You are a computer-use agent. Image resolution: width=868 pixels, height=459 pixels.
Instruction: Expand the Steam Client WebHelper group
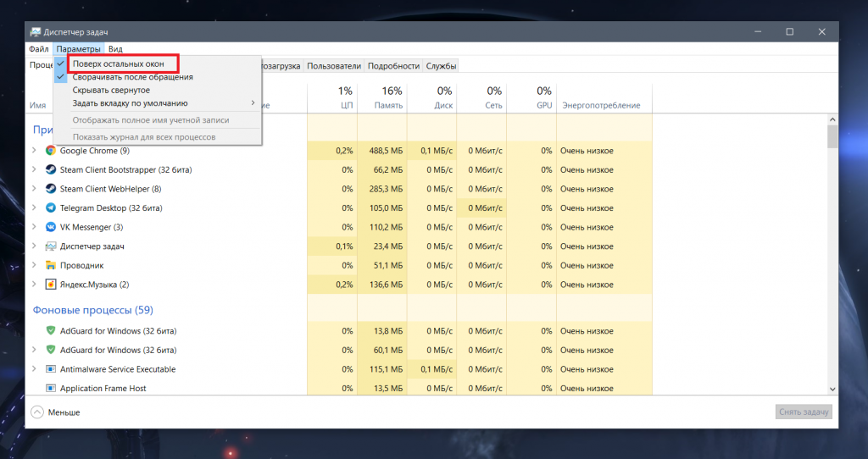(x=34, y=189)
